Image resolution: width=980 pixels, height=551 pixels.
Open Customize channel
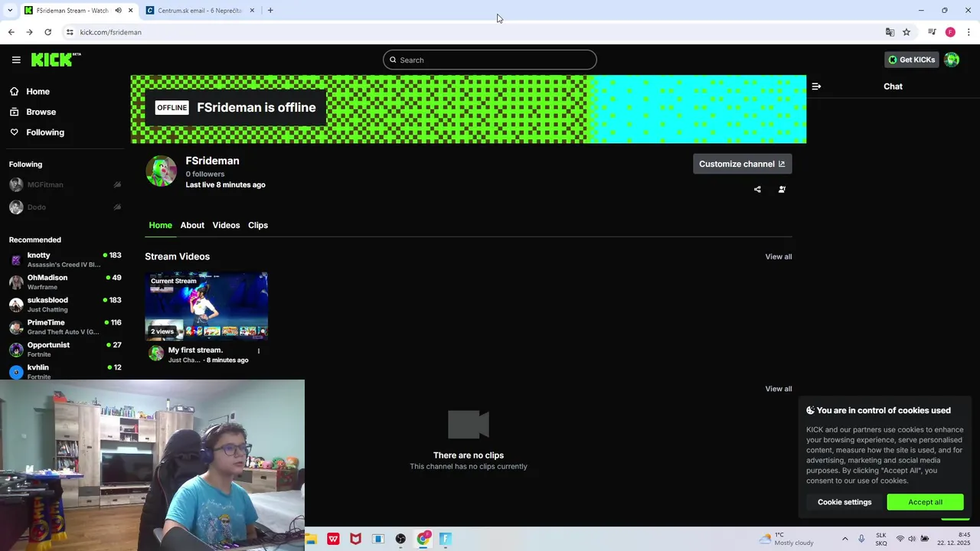coord(742,164)
